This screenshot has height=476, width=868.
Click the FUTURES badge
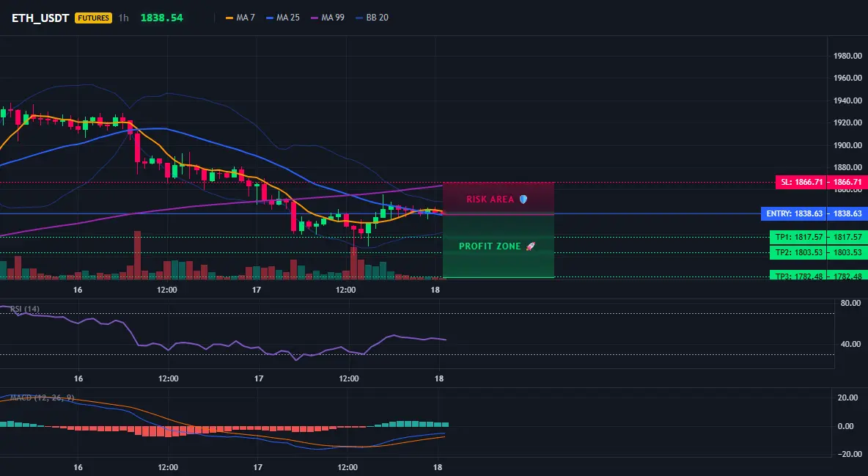click(x=93, y=18)
